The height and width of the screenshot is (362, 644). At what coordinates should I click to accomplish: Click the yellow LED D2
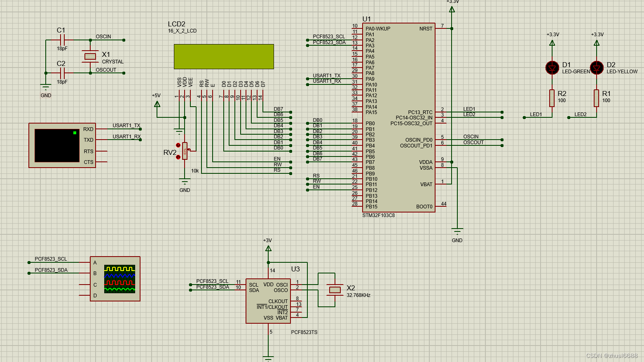click(x=597, y=68)
